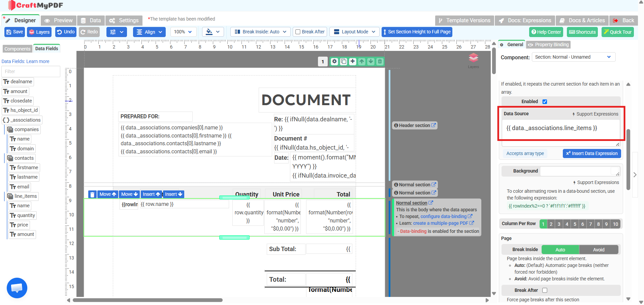Click the Background color input field

click(x=580, y=171)
